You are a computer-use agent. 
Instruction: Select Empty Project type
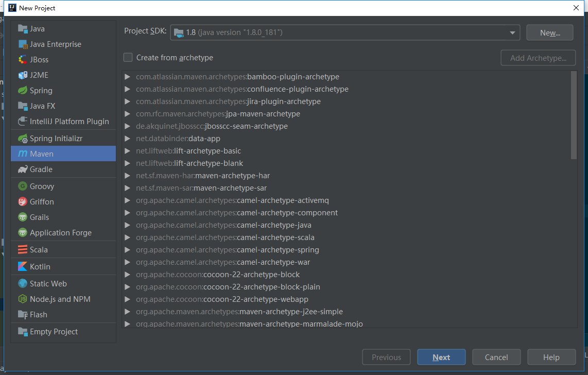[x=63, y=332]
